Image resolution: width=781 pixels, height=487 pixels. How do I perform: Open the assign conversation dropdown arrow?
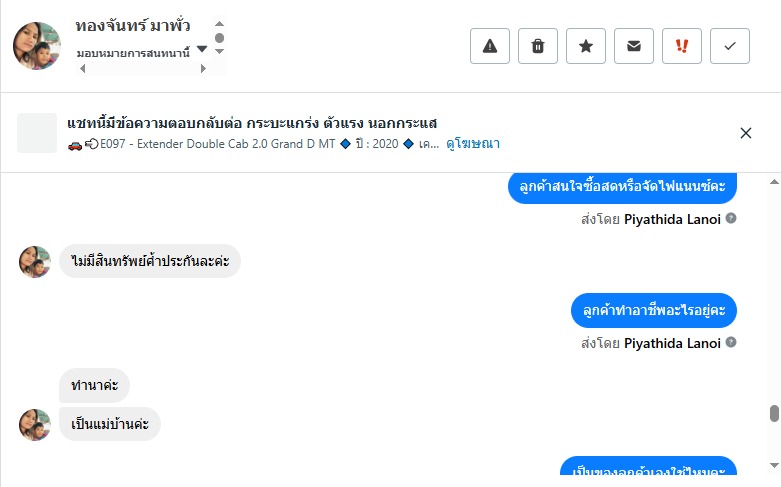(202, 48)
